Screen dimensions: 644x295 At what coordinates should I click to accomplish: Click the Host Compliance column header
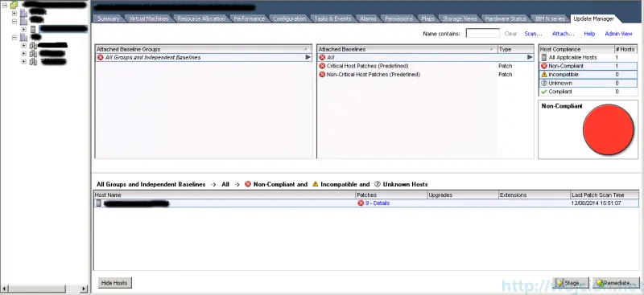coord(576,49)
